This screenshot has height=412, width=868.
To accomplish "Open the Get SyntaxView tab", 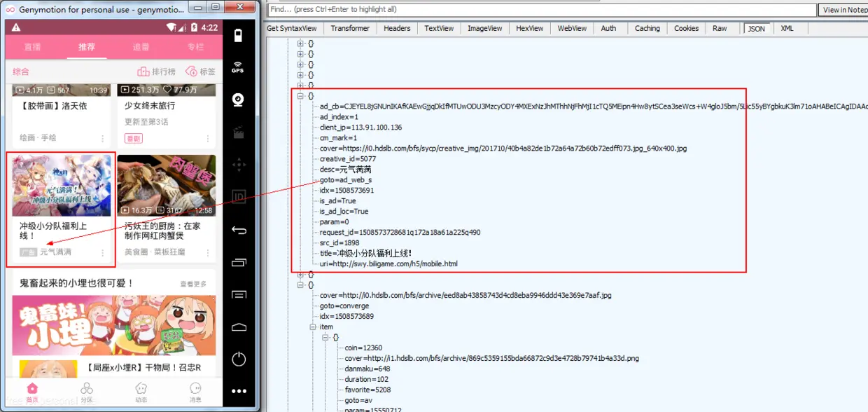I will click(x=291, y=29).
